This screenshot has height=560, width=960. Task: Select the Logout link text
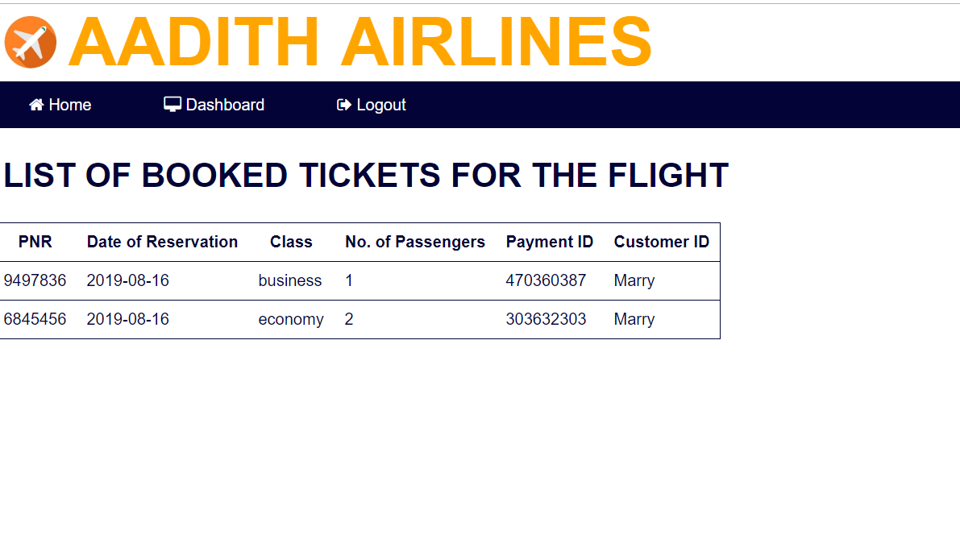click(x=380, y=106)
